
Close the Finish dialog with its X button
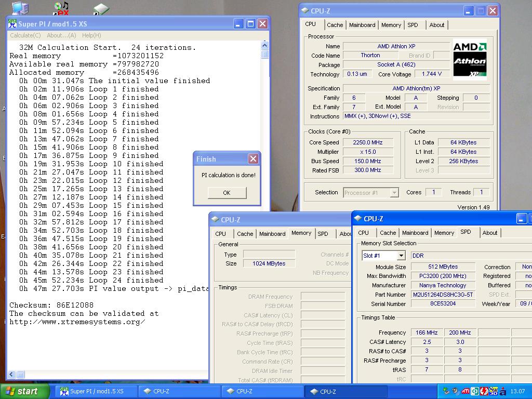point(253,159)
